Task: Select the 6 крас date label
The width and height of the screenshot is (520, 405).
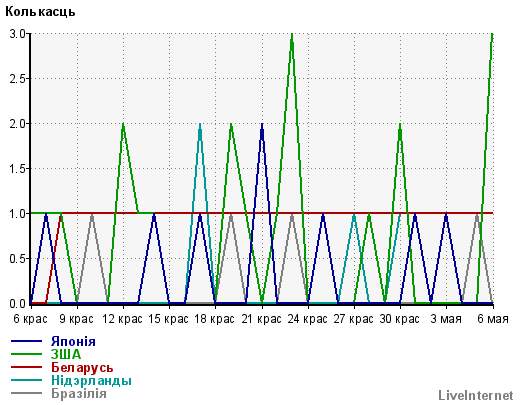Action: click(x=30, y=319)
